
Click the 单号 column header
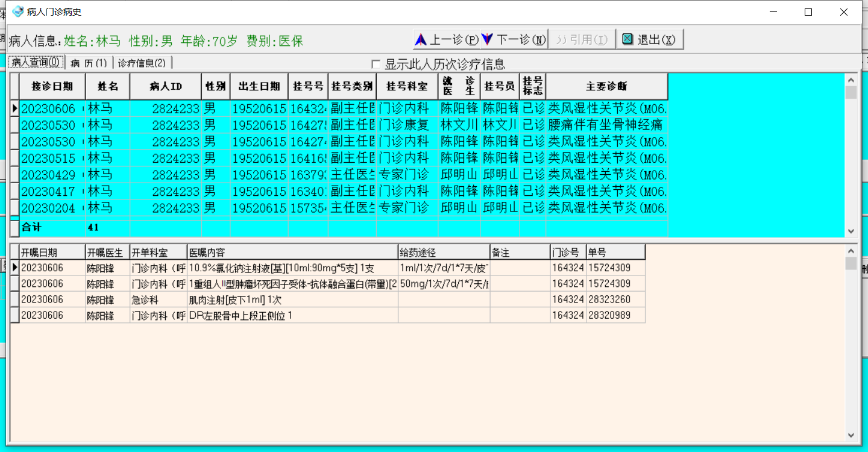click(x=615, y=252)
